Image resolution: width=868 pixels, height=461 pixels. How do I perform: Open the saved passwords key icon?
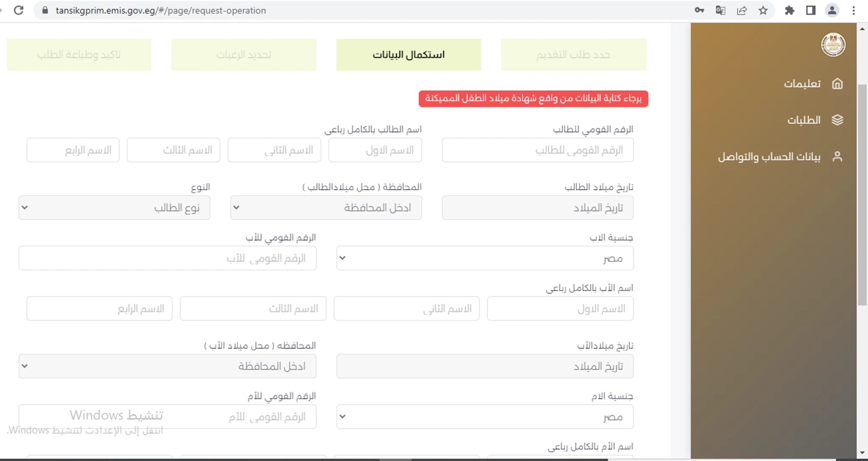(x=699, y=10)
